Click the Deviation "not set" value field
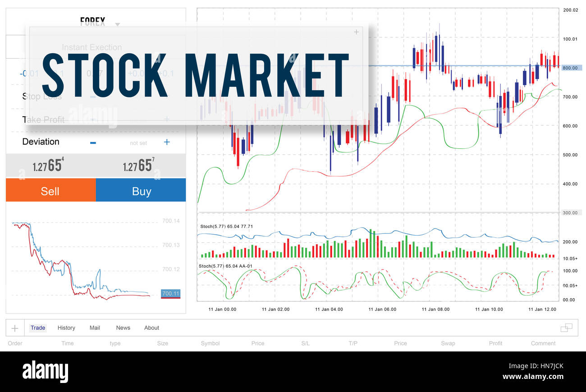This screenshot has height=392, width=586. click(x=138, y=143)
